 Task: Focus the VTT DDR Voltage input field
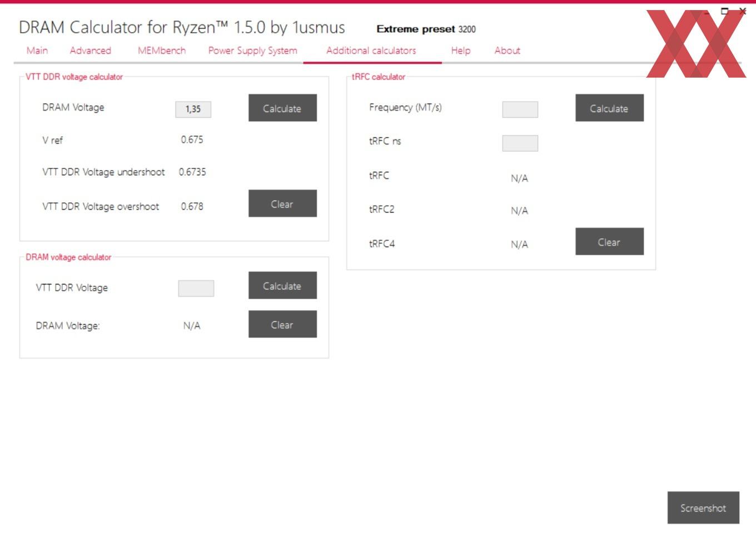[196, 288]
